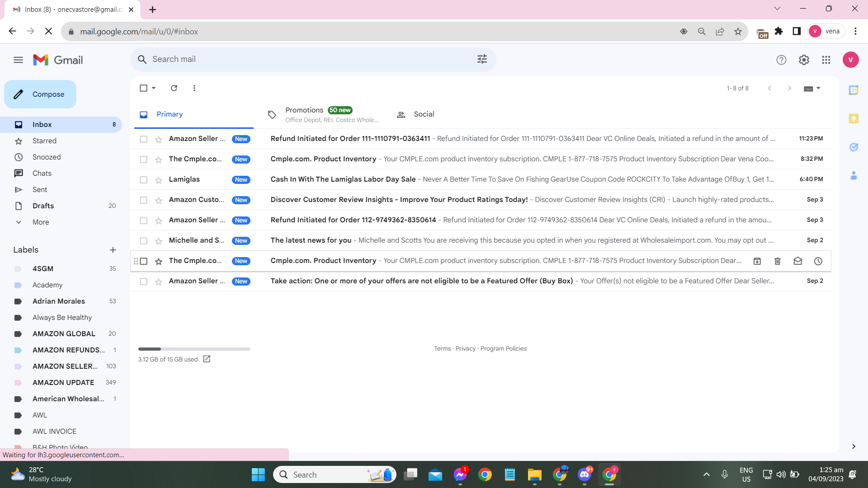
Task: Open the More options toolbar menu
Action: [x=194, y=88]
